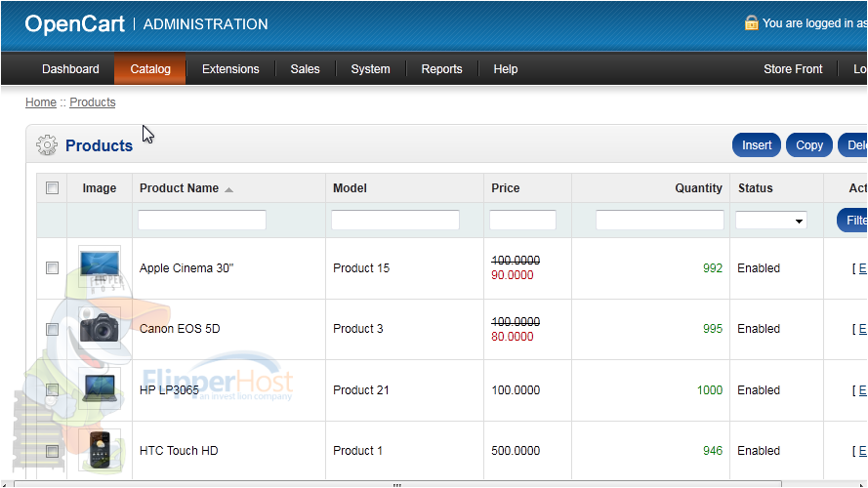The width and height of the screenshot is (868, 488).
Task: Click the partially visible Delete button
Action: point(853,145)
